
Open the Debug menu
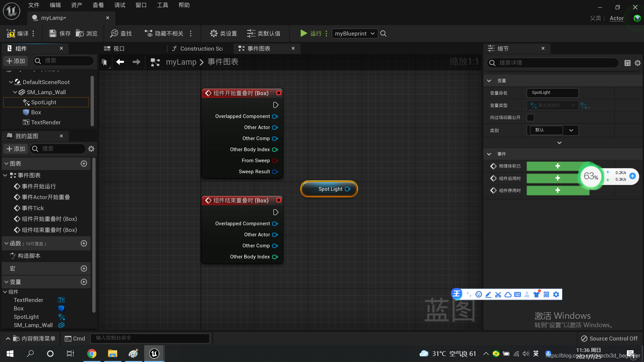[x=119, y=5]
